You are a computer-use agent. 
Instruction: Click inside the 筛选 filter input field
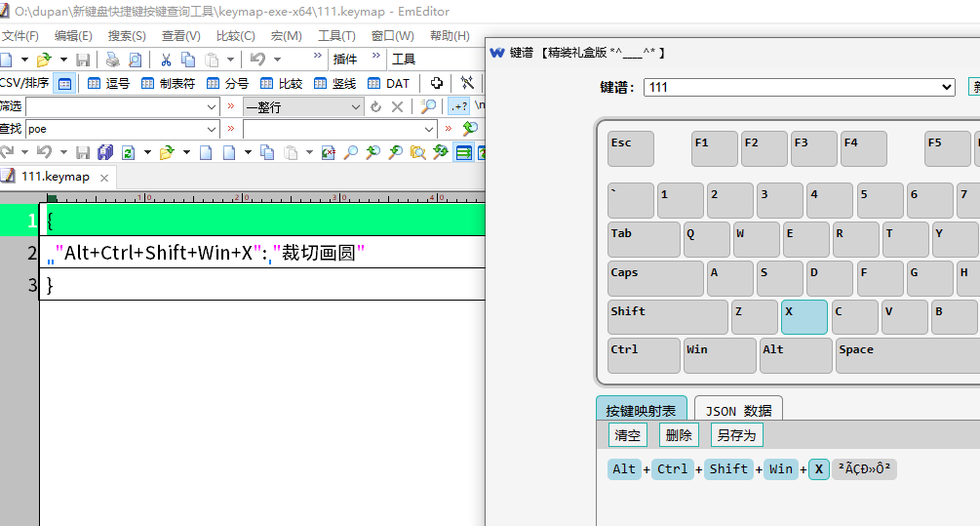coord(115,106)
